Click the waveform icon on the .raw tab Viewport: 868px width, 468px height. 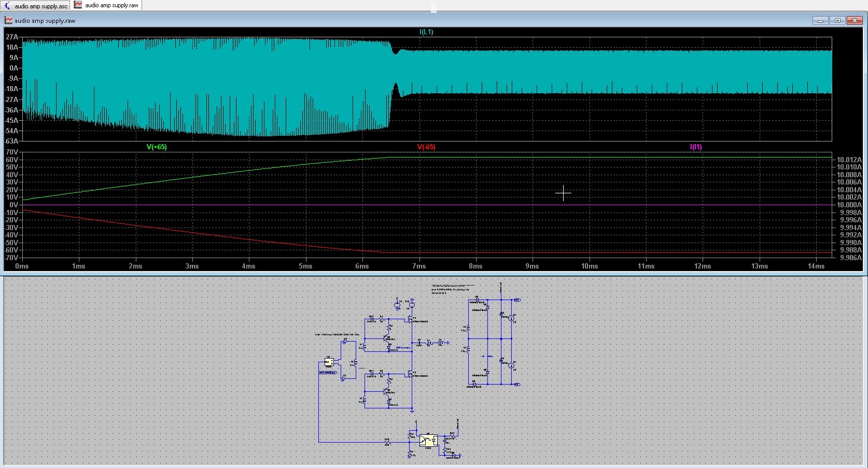tap(78, 5)
